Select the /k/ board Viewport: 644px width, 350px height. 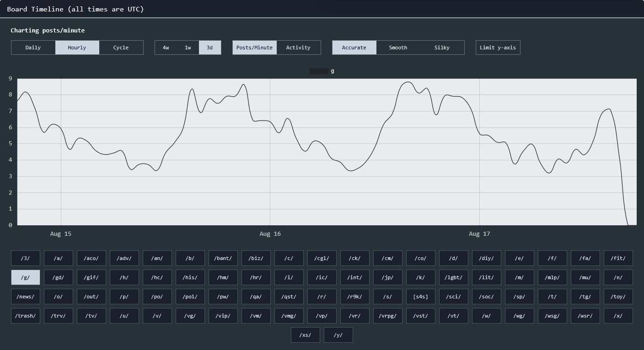tap(421, 277)
